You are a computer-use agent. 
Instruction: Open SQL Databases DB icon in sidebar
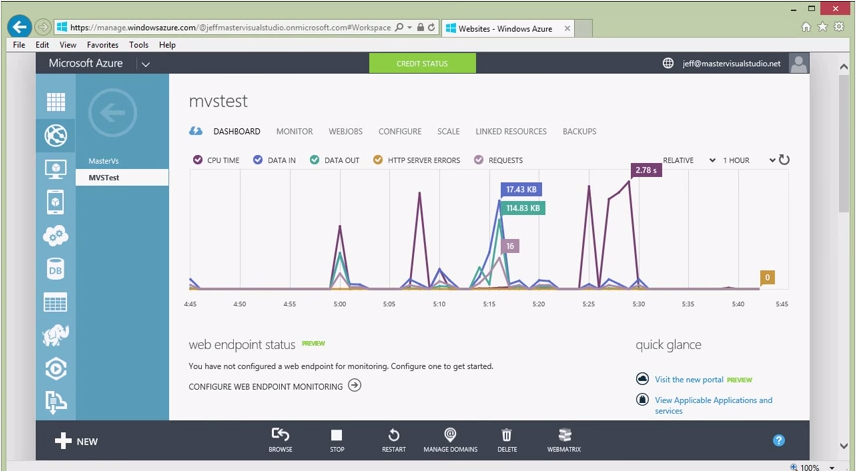pyautogui.click(x=56, y=270)
